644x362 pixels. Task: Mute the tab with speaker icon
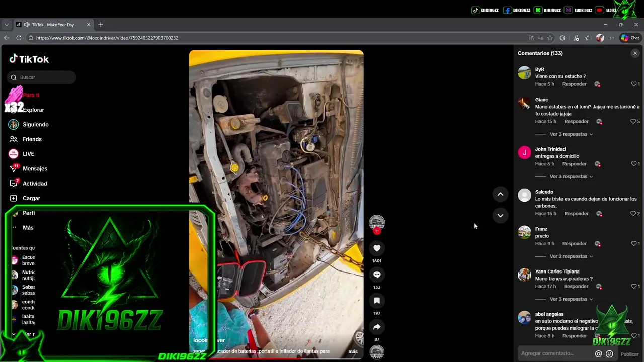coord(26,25)
